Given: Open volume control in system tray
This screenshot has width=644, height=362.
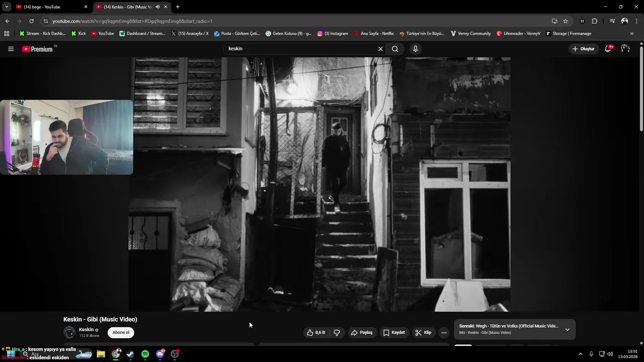Looking at the screenshot, I should click(x=610, y=354).
